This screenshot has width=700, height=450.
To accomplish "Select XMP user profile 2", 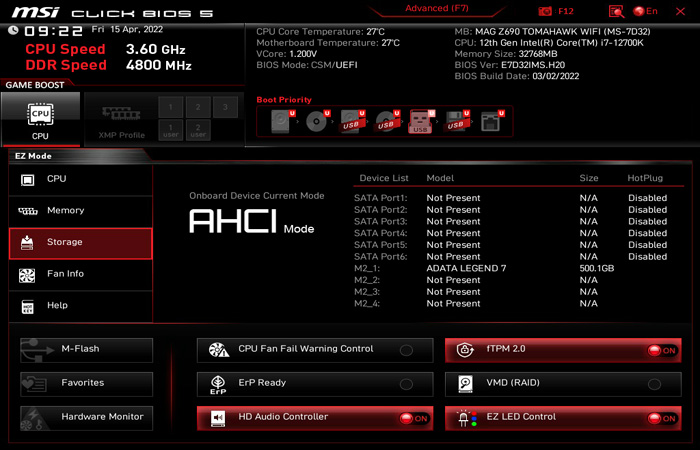I will 198,130.
